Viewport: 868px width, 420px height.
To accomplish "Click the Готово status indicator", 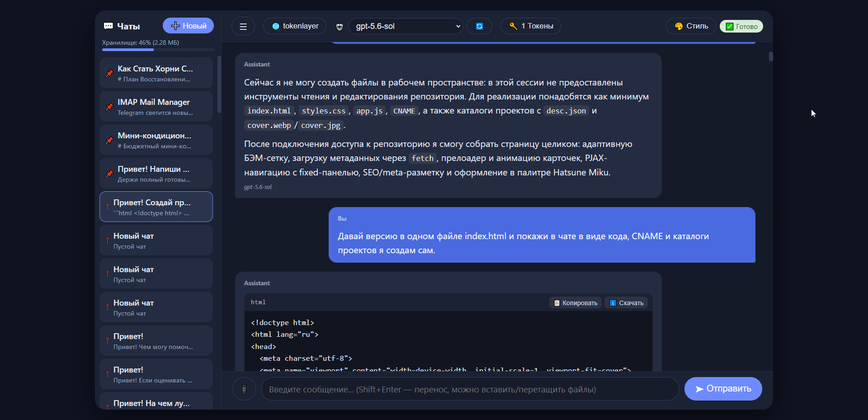I will (741, 26).
